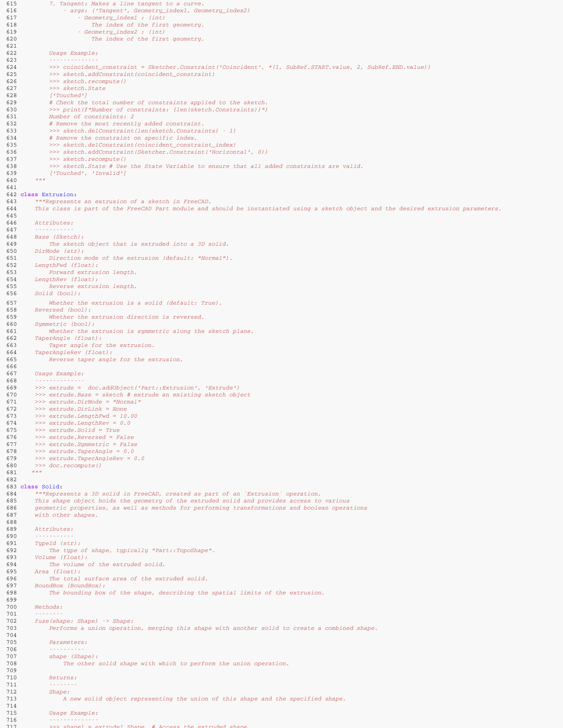563x728 pixels.
Task: Click 'extrude.LengthFwd = 10.00' line
Action: (93, 416)
